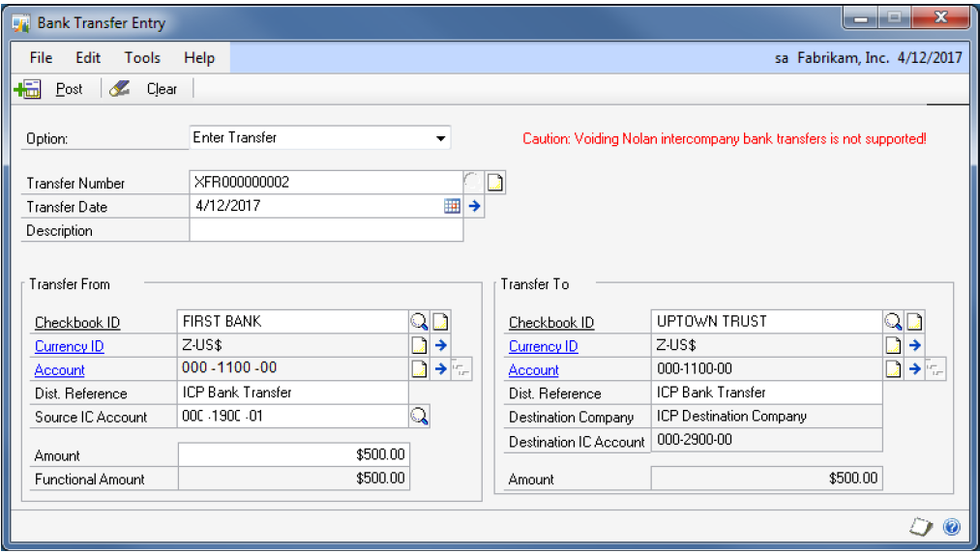
Task: Open Transfer To Checkbook ID lookup
Action: point(893,322)
